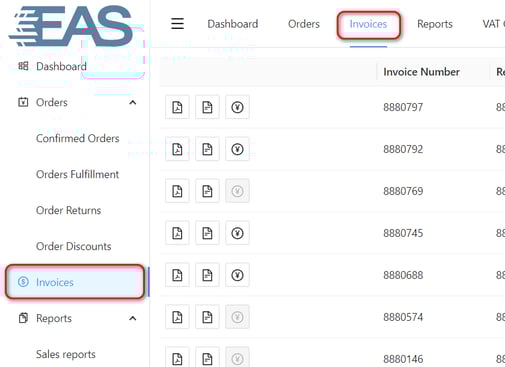The image size is (505, 367).
Task: Select invoice number 8880146
Action: (x=403, y=359)
